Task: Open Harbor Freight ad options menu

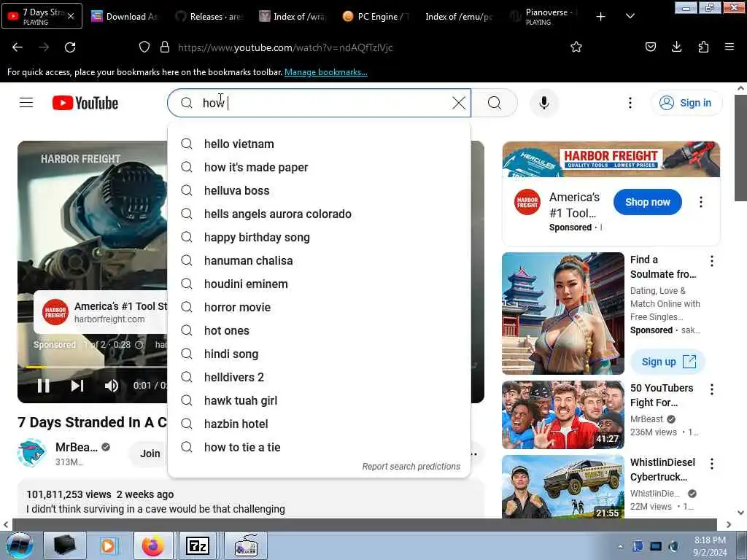Action: click(701, 202)
